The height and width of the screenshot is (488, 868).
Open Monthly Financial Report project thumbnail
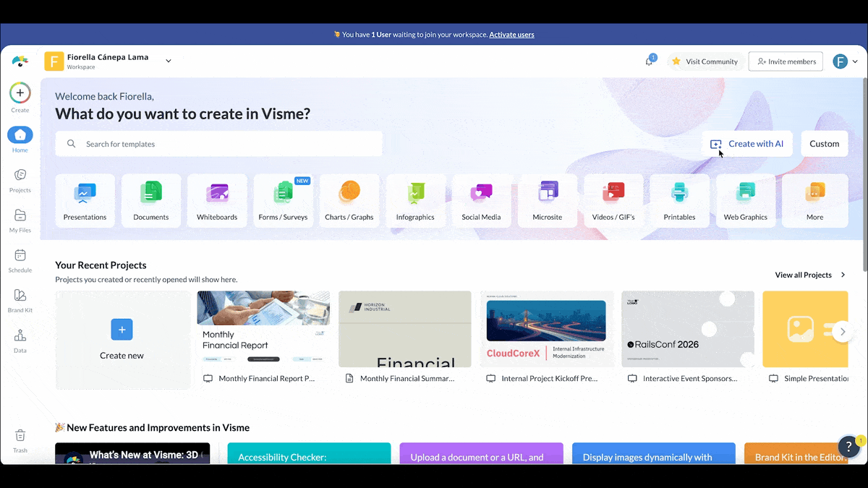pos(263,329)
